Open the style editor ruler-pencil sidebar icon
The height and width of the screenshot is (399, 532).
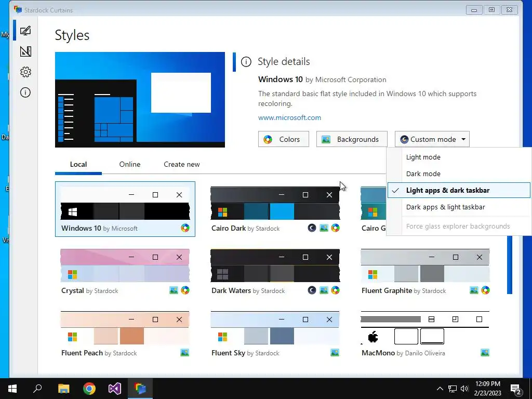point(25,51)
